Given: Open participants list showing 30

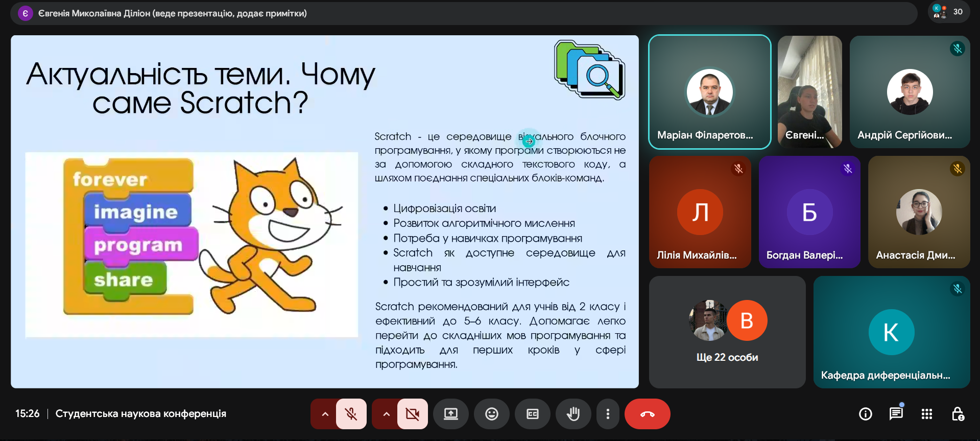Looking at the screenshot, I should [948, 12].
